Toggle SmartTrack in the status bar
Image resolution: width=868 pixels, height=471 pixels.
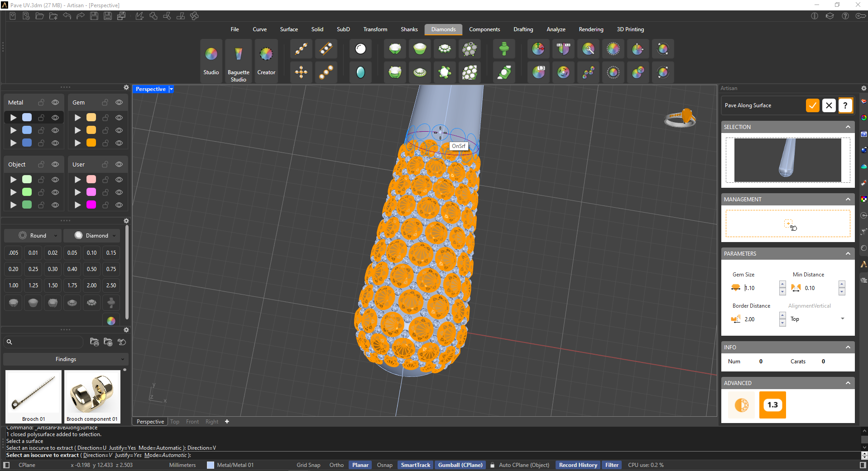click(x=416, y=465)
